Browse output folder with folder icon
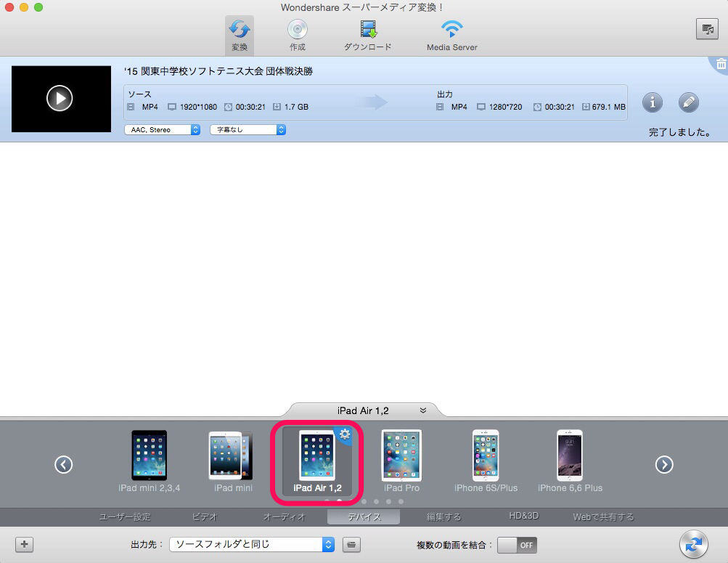Viewport: 728px width, 563px height. coord(351,544)
